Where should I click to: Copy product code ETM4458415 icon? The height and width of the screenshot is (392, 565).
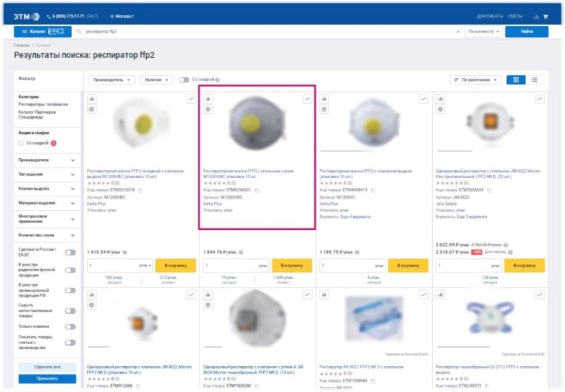[373, 190]
